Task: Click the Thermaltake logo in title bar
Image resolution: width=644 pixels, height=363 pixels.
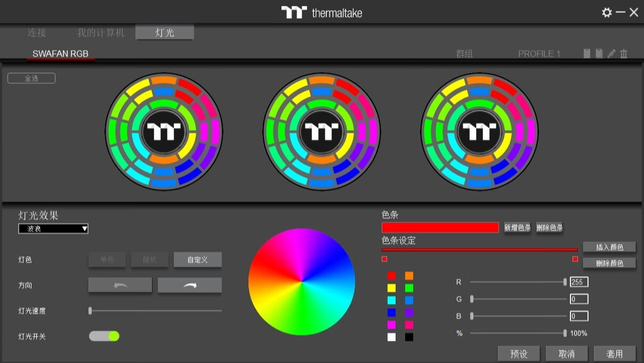Action: point(321,12)
